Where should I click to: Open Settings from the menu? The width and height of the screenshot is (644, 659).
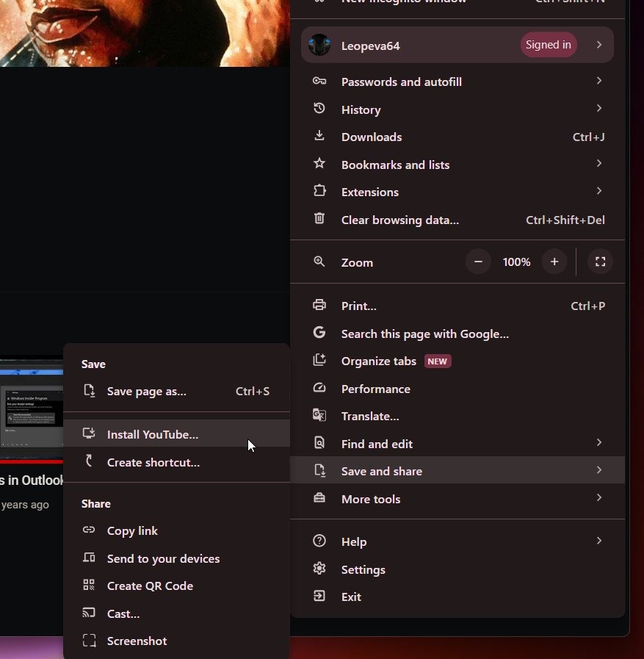[x=457, y=569]
